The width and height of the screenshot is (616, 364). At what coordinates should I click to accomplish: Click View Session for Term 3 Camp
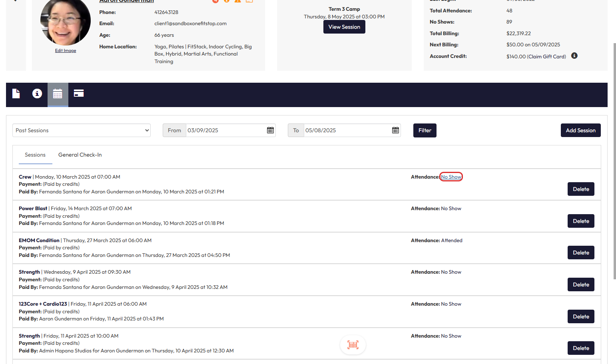344,27
